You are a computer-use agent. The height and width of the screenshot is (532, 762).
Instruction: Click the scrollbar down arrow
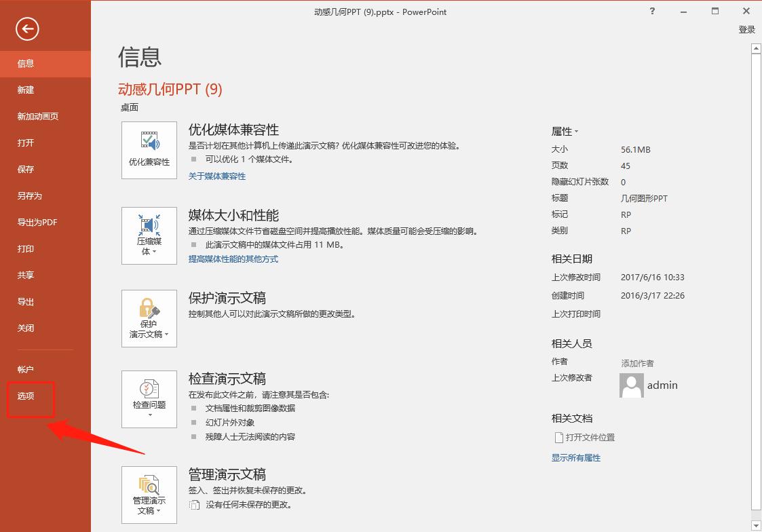755,525
